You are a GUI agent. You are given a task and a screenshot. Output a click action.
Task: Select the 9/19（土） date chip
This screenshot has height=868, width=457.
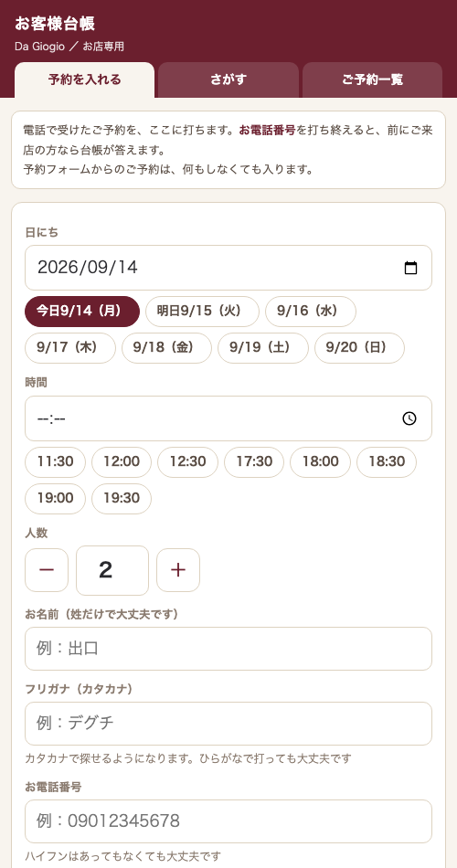pyautogui.click(x=262, y=347)
